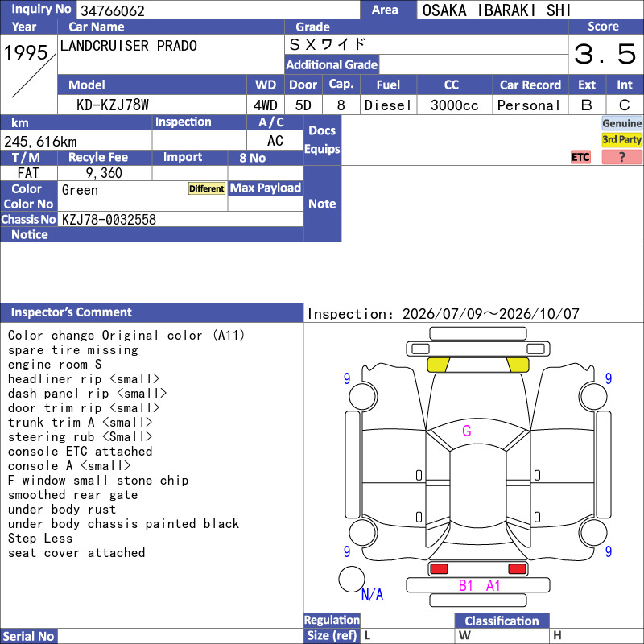
Task: Click the 'smoothed rear gate' comment
Action: [72, 495]
